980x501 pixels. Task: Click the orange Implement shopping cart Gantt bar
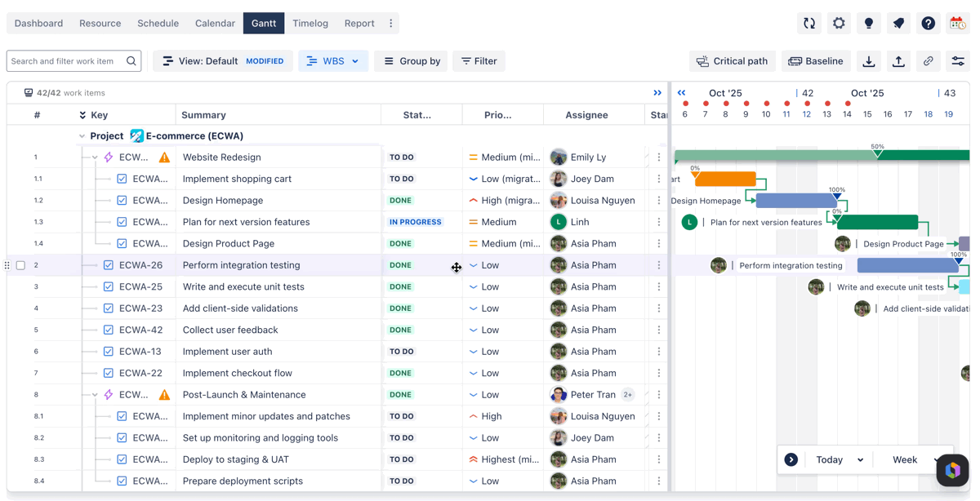[x=725, y=179]
